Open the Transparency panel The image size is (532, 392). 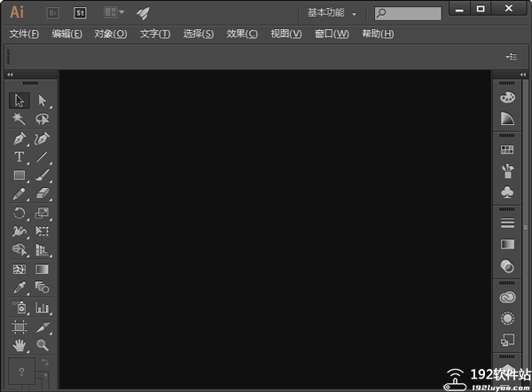click(507, 266)
